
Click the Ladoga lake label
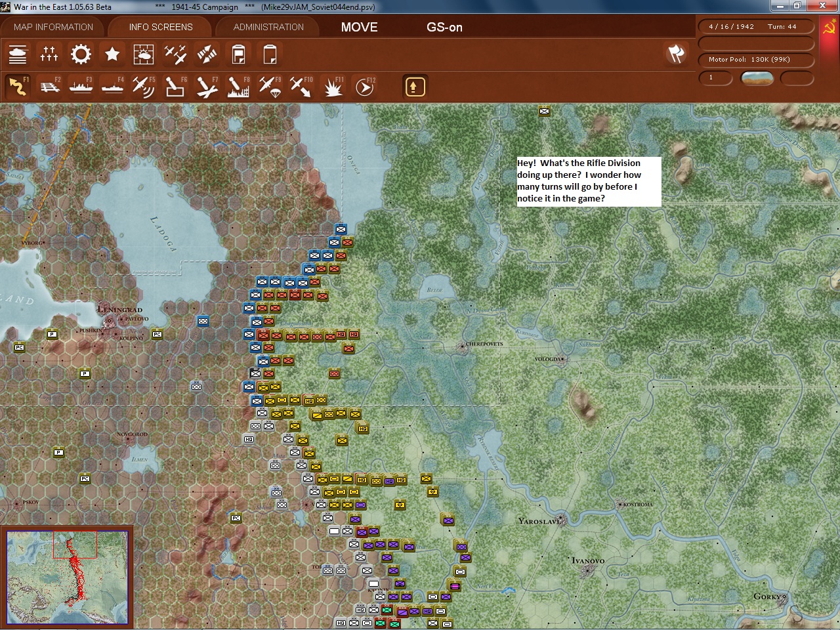click(x=164, y=234)
